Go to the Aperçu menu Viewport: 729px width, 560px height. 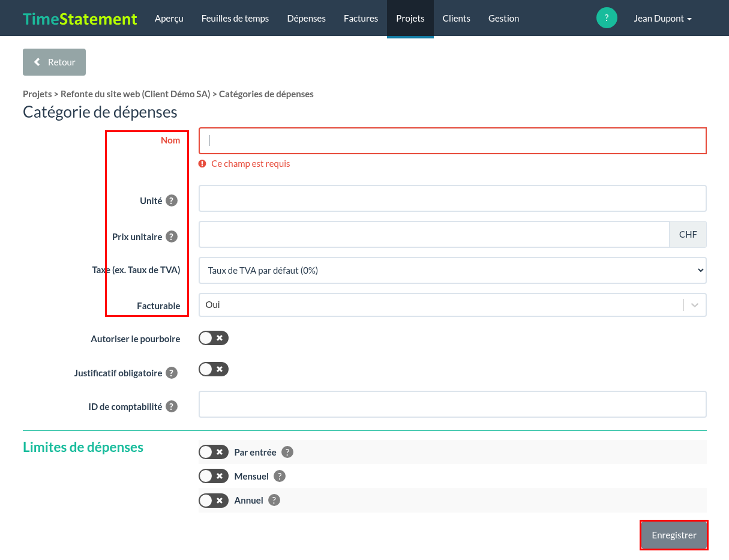tap(169, 19)
